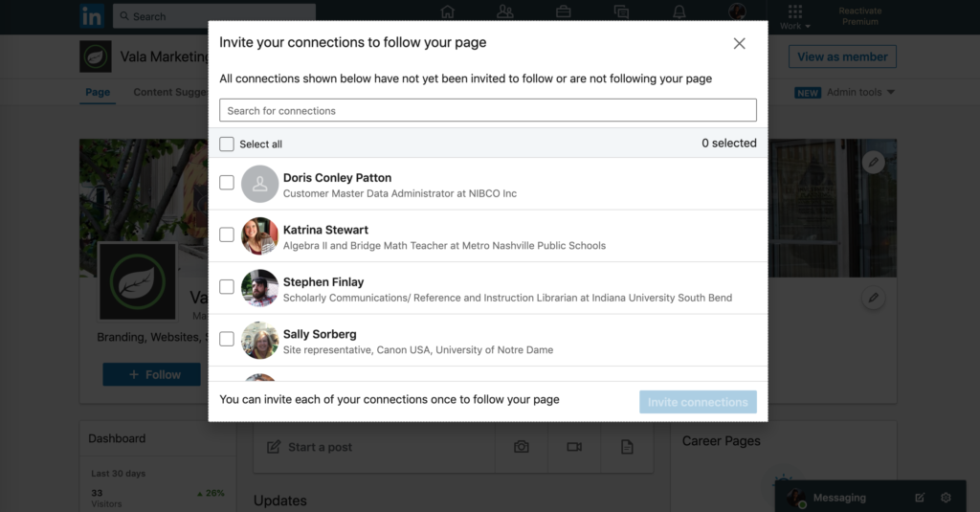Click the 33 Visitors stat
The height and width of the screenshot is (512, 980).
tap(106, 498)
